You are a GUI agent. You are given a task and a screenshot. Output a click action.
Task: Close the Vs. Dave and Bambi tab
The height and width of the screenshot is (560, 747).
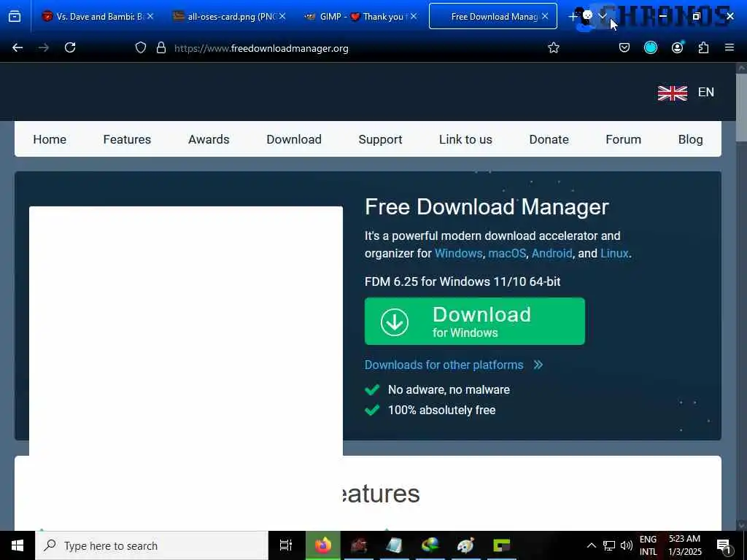click(x=150, y=17)
